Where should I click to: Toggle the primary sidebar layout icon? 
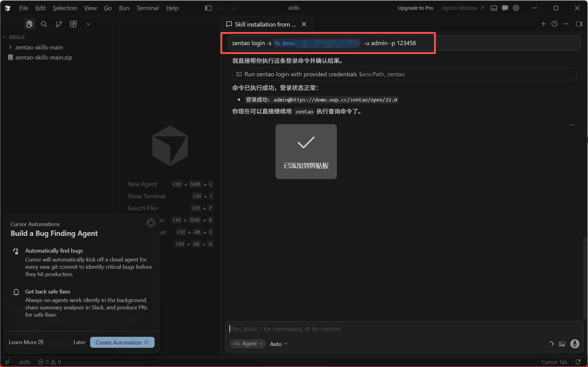tap(208, 8)
